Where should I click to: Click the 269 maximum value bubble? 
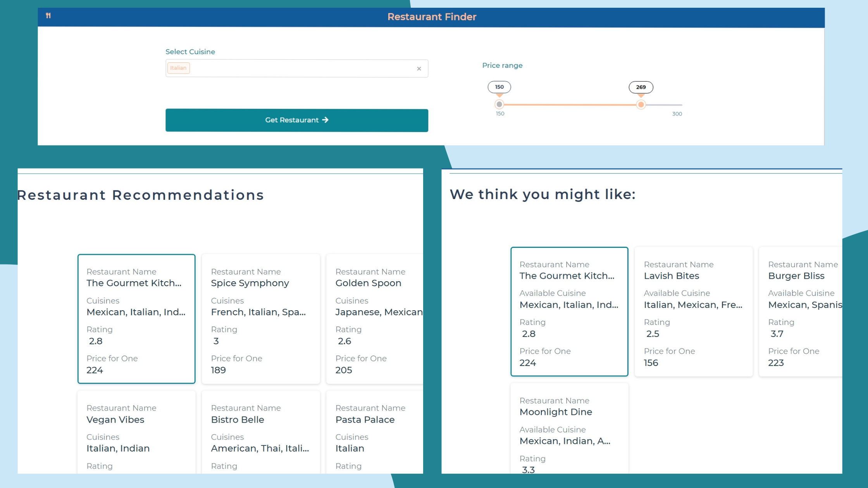coord(641,87)
